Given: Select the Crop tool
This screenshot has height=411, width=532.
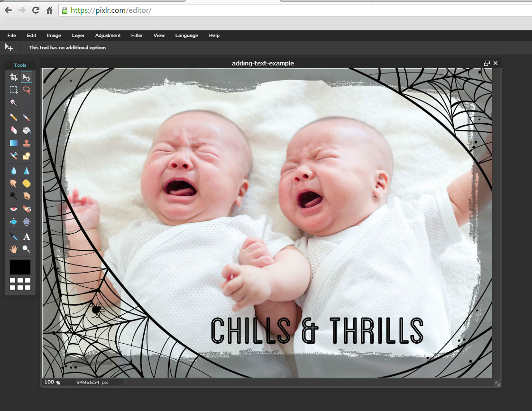Looking at the screenshot, I should pyautogui.click(x=14, y=77).
